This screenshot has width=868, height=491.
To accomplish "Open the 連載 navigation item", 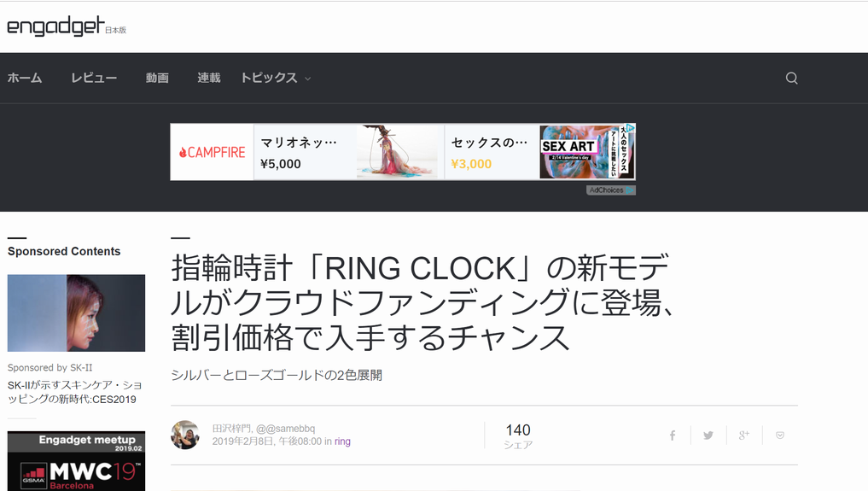I will (x=209, y=78).
